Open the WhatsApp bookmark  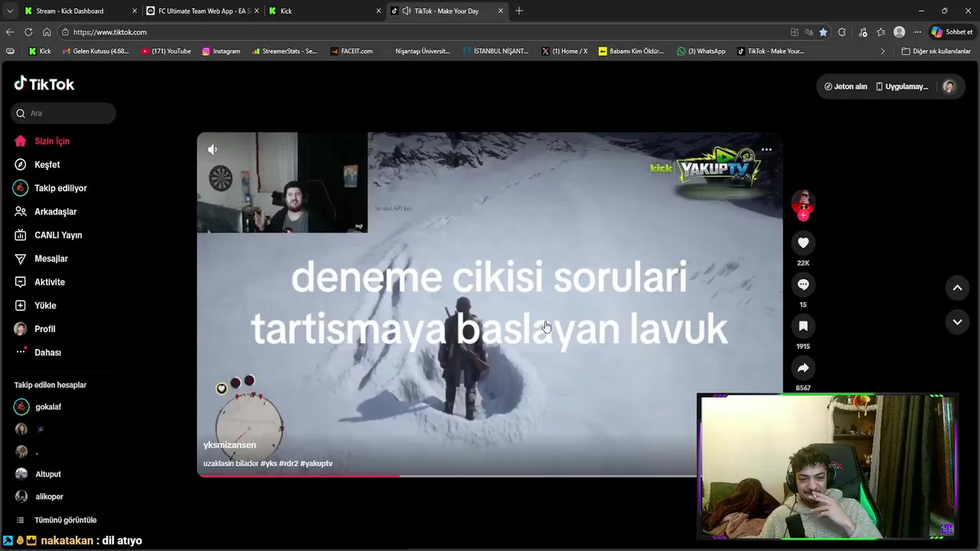pyautogui.click(x=701, y=51)
